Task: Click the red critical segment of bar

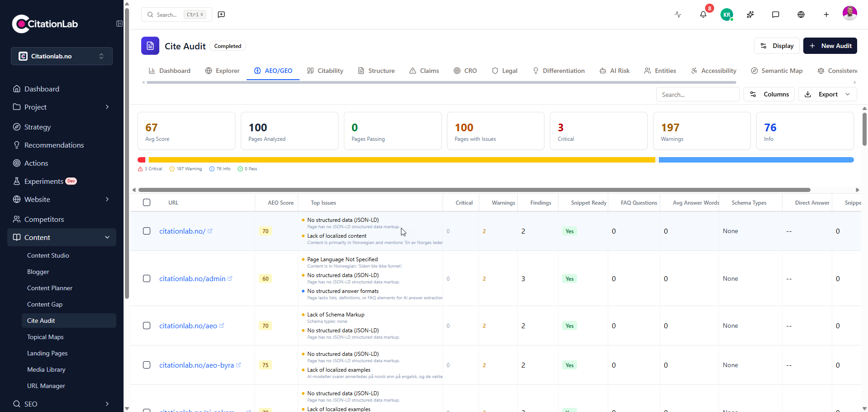Action: 142,160
